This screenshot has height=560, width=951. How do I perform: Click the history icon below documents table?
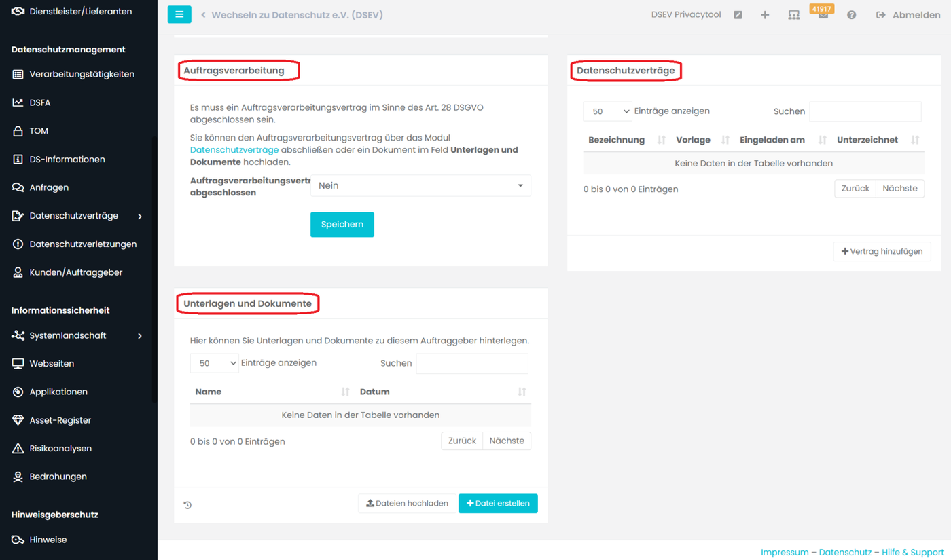point(187,505)
